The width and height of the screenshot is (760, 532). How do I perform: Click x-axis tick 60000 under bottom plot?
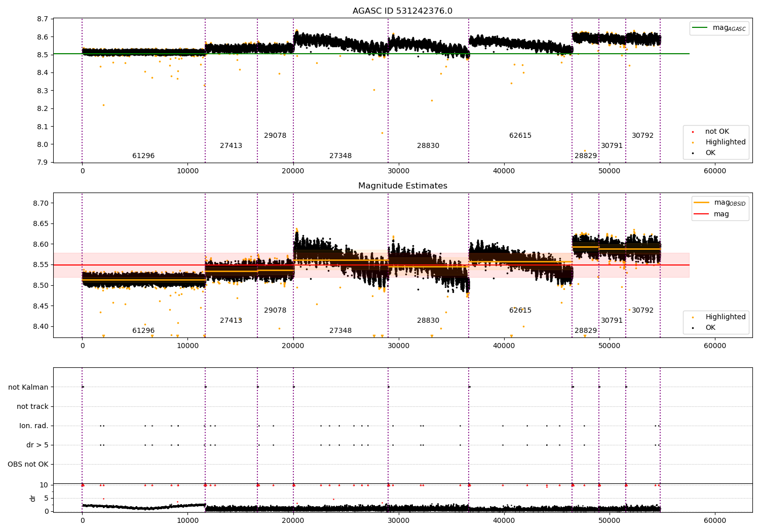(x=715, y=520)
